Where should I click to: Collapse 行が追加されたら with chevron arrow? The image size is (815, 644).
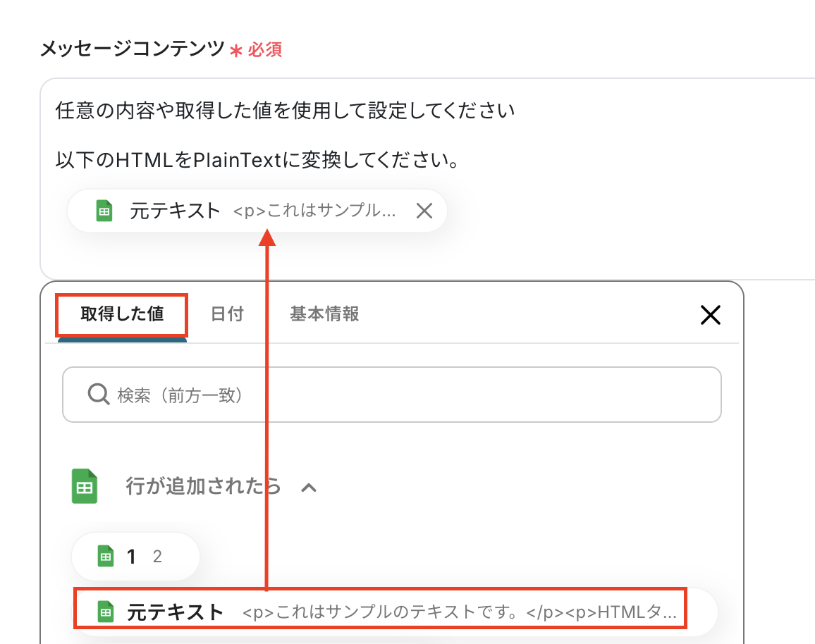coord(308,487)
